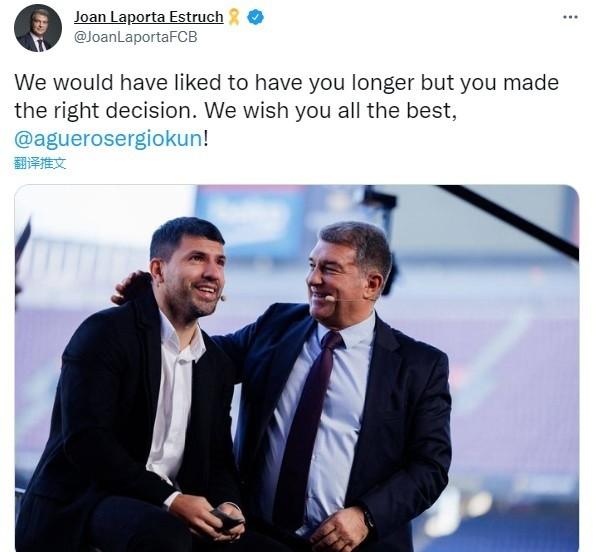
Task: Click the @JoanLaportaFCB handle
Action: (x=135, y=37)
